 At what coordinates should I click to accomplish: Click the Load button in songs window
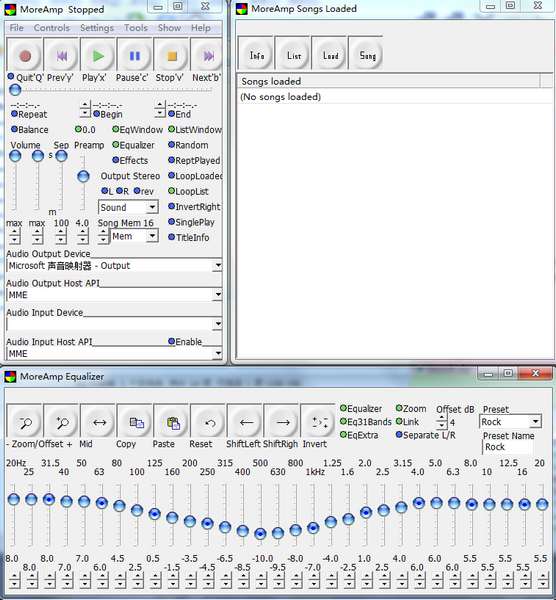pos(330,55)
